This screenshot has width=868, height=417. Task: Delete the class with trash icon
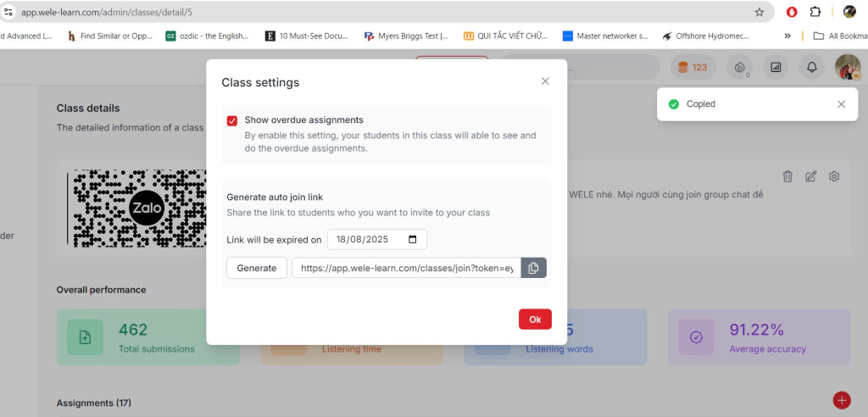point(787,176)
